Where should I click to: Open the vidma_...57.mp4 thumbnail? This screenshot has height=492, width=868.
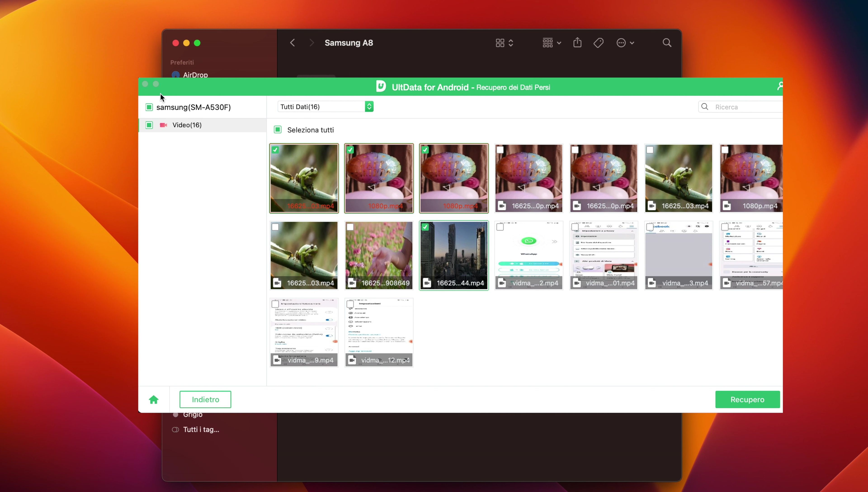tap(751, 255)
